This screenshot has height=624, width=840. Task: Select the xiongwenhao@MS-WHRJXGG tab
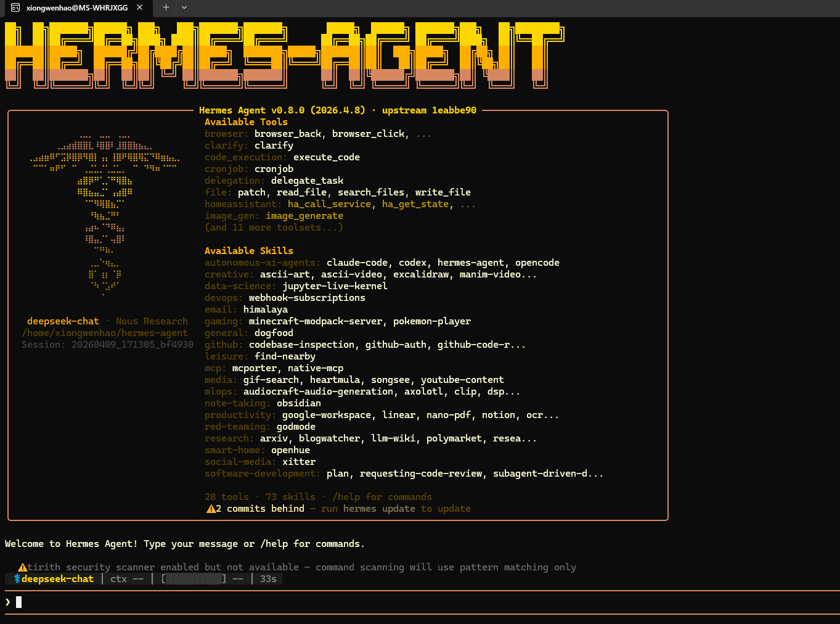[x=77, y=7]
